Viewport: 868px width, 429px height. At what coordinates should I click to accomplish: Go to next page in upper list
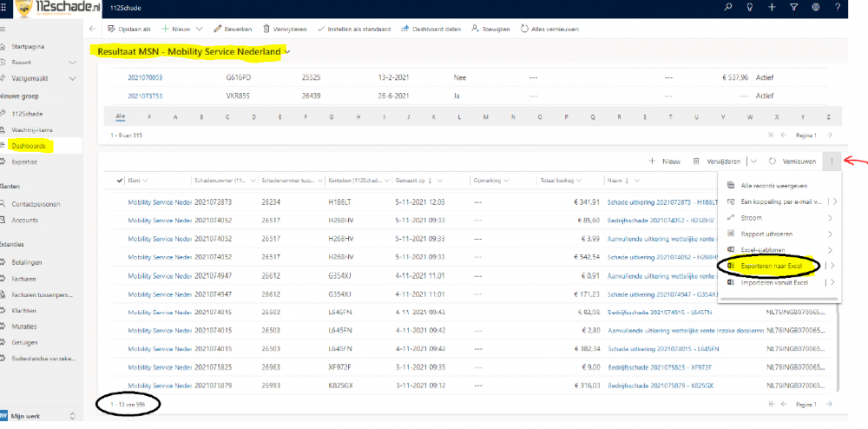point(829,135)
